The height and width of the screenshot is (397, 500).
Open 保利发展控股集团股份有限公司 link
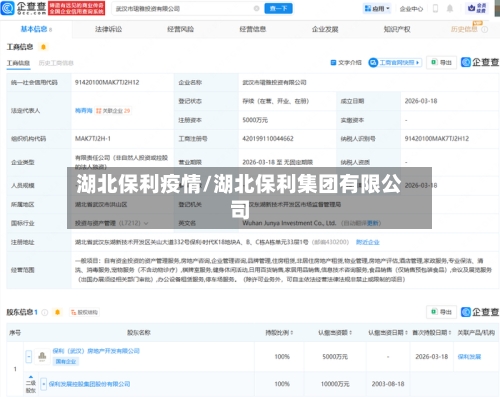tap(89, 384)
